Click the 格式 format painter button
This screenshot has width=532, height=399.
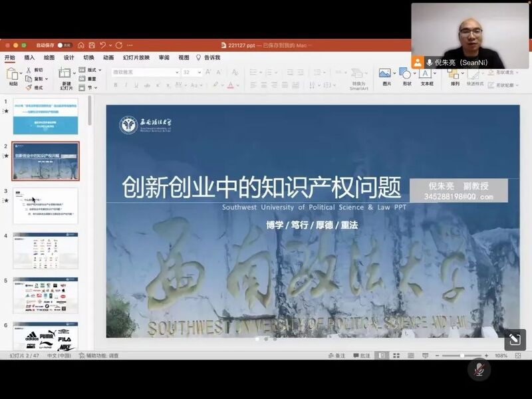point(35,88)
